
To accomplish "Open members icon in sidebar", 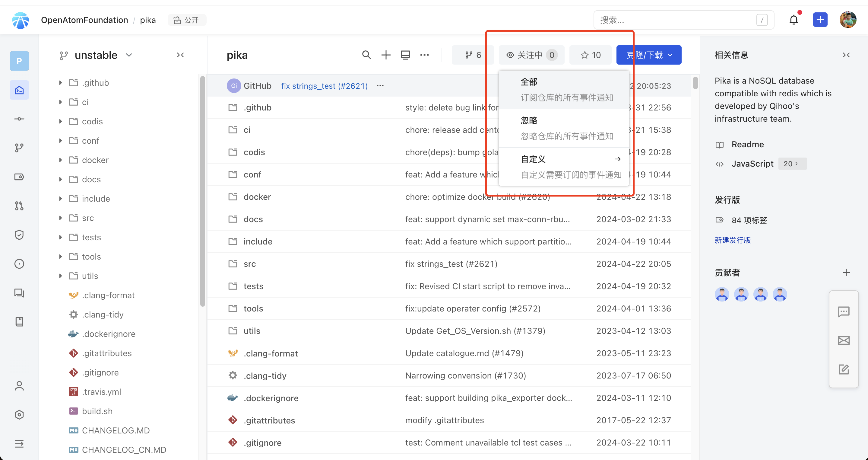I will (19, 386).
